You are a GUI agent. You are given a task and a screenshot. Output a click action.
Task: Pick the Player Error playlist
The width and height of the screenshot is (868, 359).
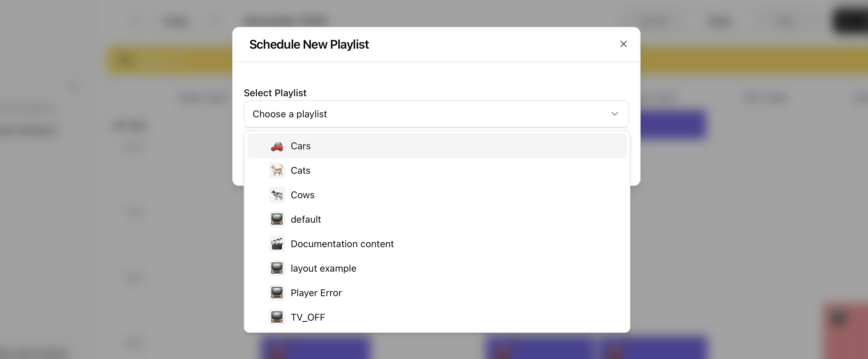(x=316, y=293)
